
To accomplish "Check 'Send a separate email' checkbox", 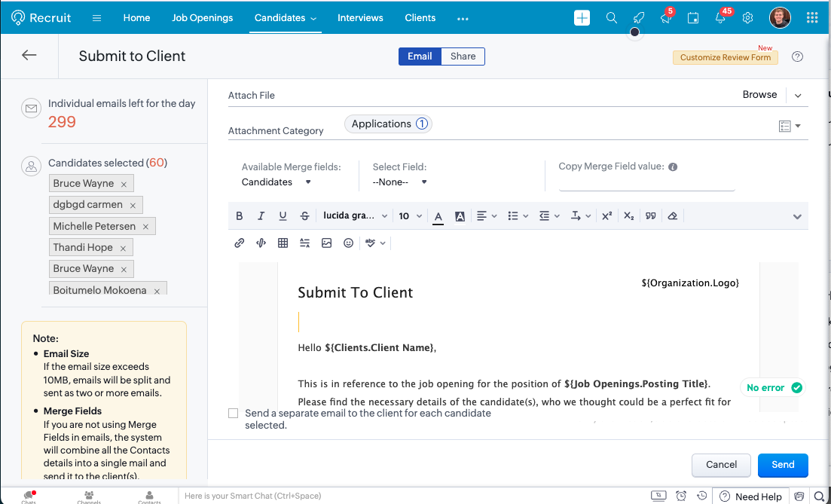I will tap(234, 414).
